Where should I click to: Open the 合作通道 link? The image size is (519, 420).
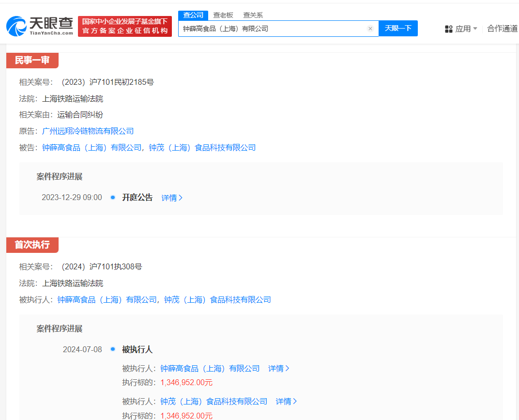point(502,29)
